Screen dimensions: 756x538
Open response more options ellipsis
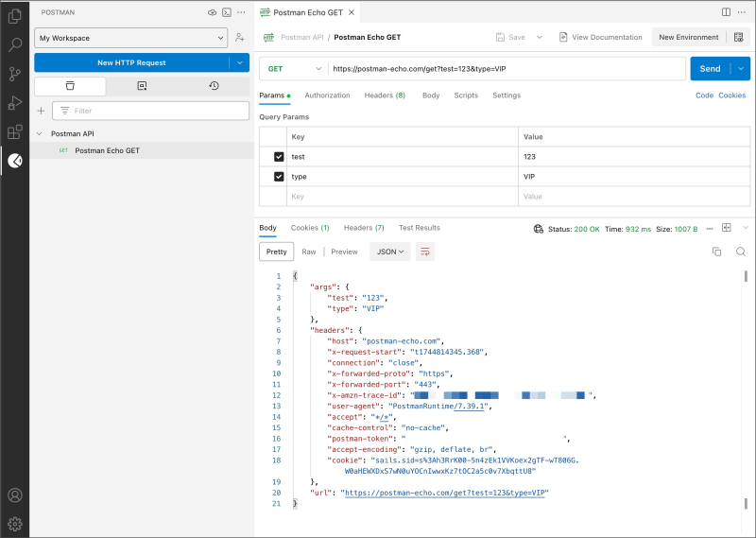(x=710, y=229)
